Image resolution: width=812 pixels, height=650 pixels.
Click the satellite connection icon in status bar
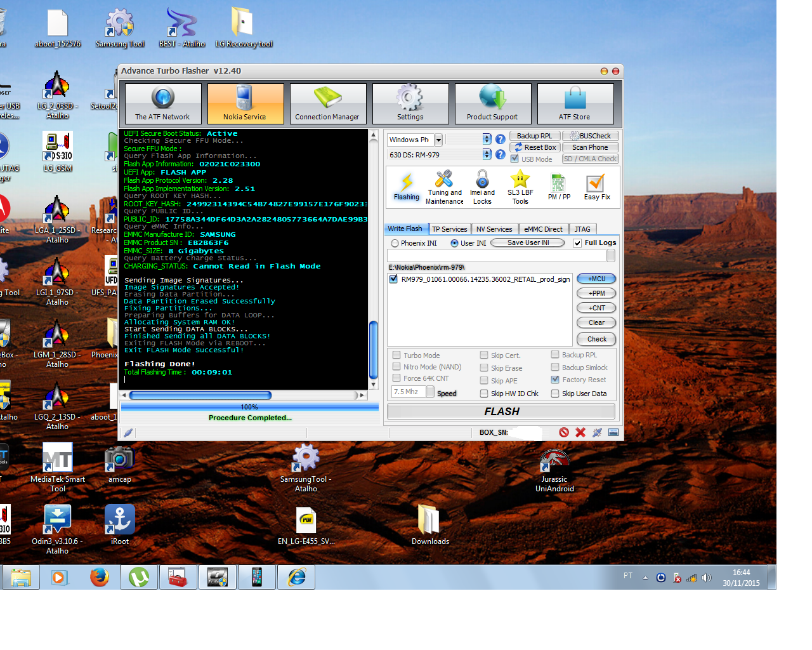pyautogui.click(x=597, y=432)
